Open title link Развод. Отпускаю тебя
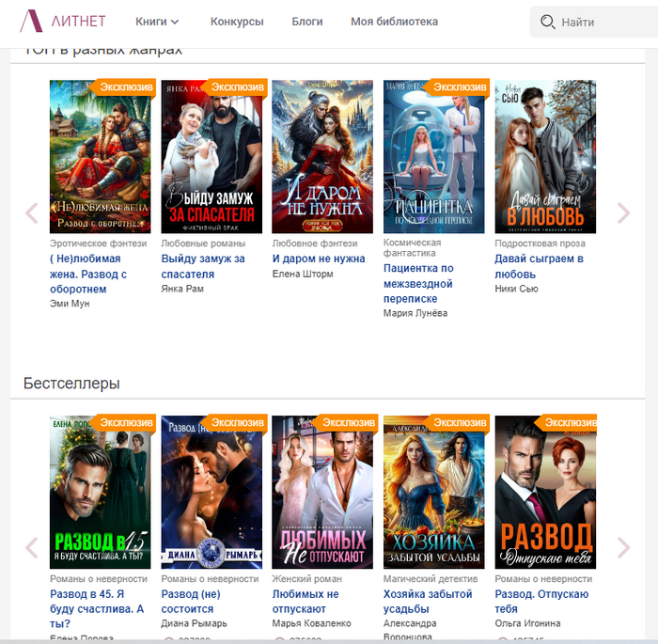 (541, 601)
